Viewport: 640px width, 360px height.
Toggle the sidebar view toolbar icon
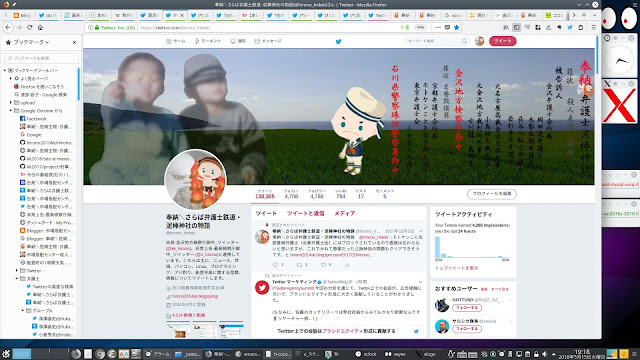(x=516, y=27)
